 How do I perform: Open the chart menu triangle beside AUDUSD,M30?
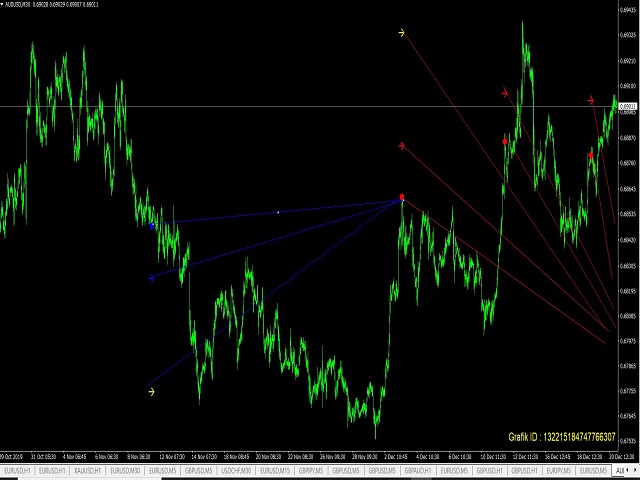tap(2, 4)
